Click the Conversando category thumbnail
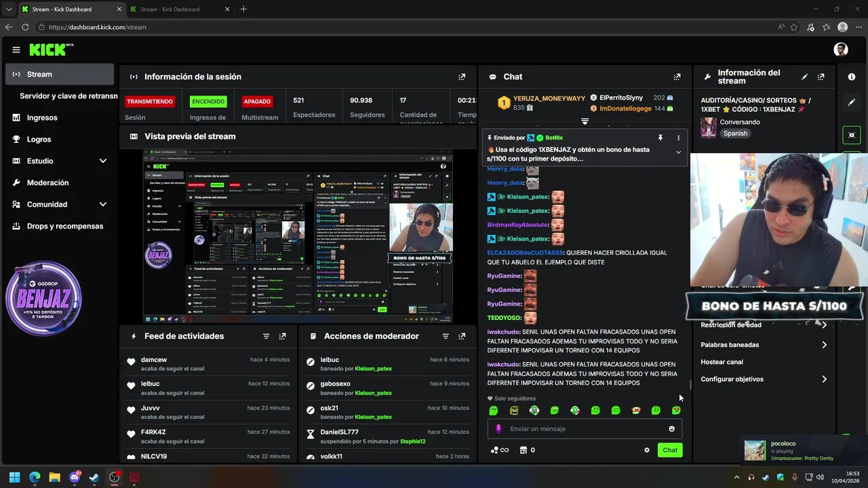868x488 pixels. (x=709, y=127)
